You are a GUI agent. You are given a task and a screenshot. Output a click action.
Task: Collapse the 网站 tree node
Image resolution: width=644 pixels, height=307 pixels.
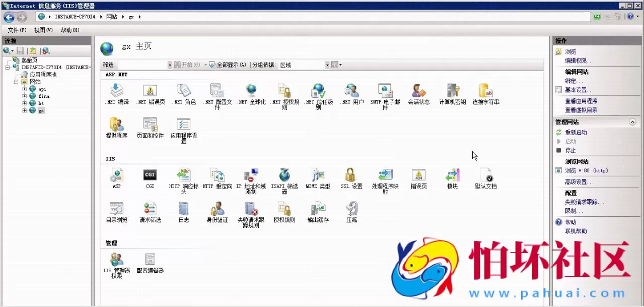pos(17,82)
